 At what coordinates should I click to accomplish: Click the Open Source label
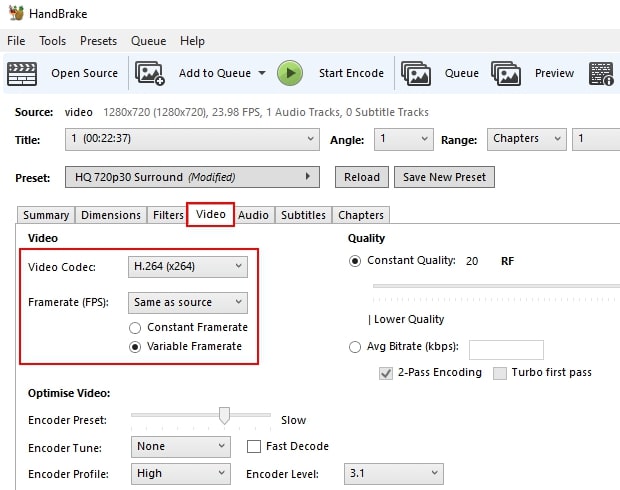tap(85, 73)
